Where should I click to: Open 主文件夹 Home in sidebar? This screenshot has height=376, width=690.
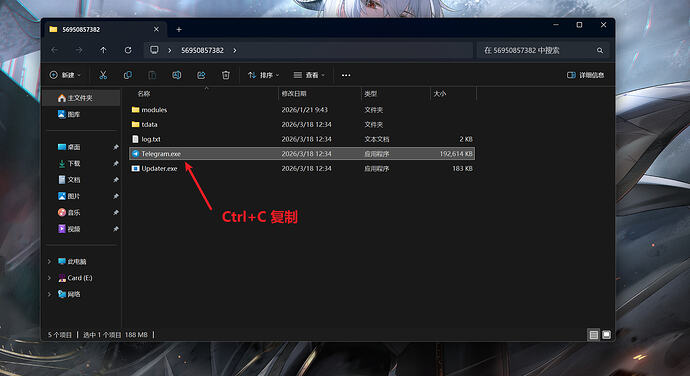pos(81,98)
